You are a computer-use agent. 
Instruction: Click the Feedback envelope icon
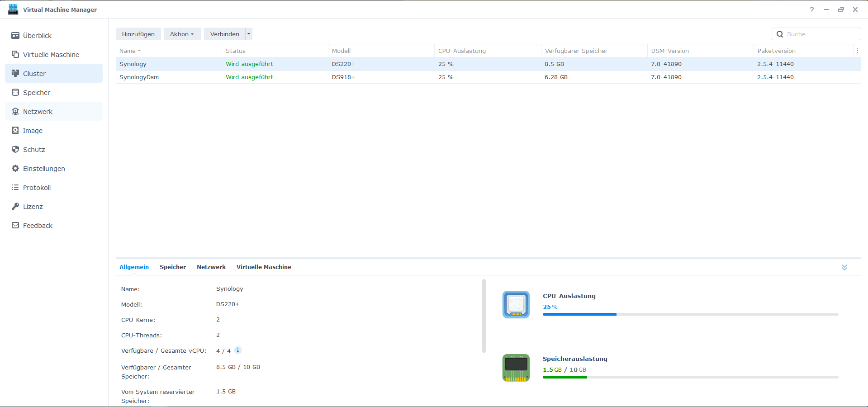pos(15,225)
